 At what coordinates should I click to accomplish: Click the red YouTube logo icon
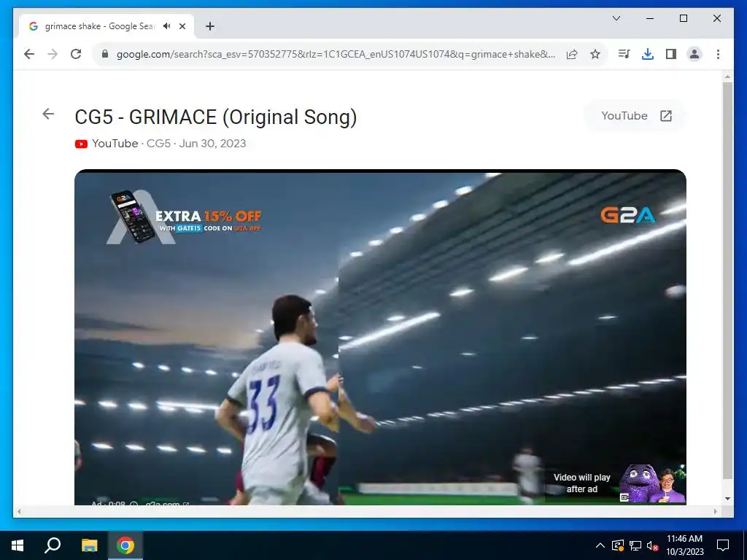tap(81, 144)
